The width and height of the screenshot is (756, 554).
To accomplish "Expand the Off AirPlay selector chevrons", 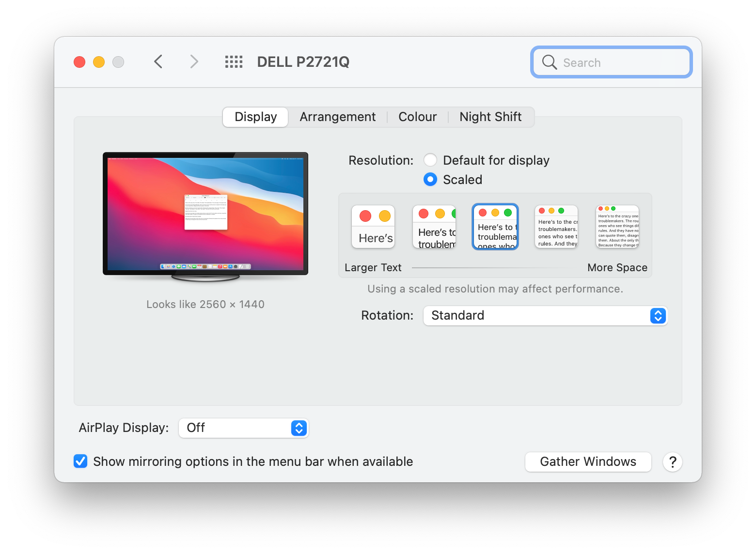I will point(299,428).
